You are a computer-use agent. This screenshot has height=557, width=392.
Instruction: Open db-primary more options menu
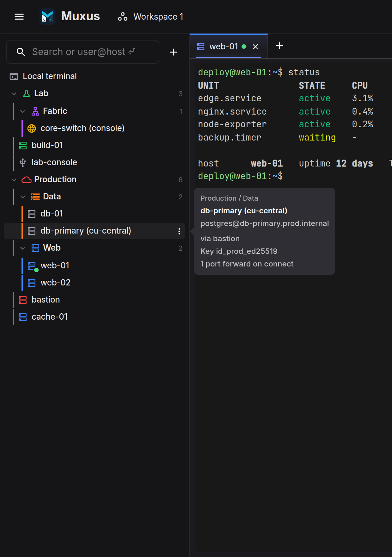179,231
